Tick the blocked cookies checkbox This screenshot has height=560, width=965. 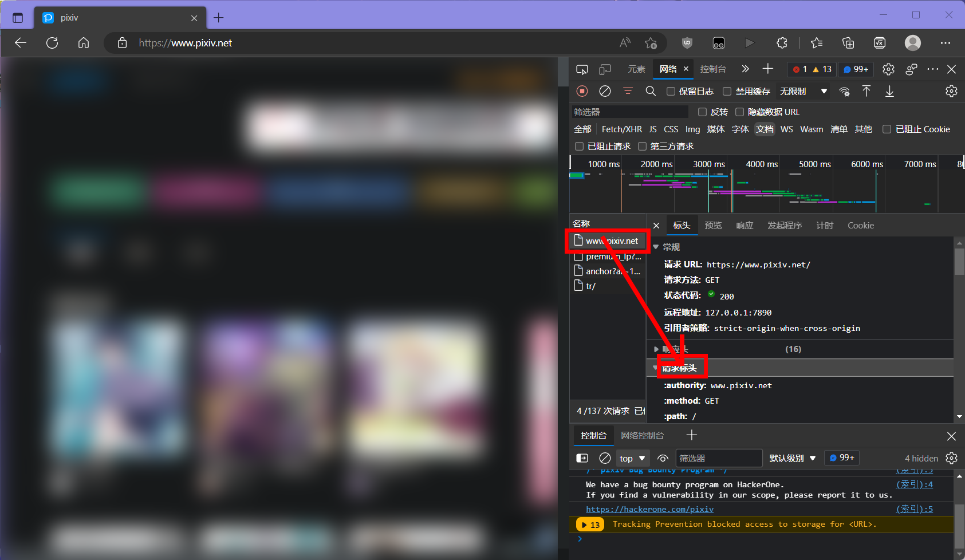click(887, 129)
